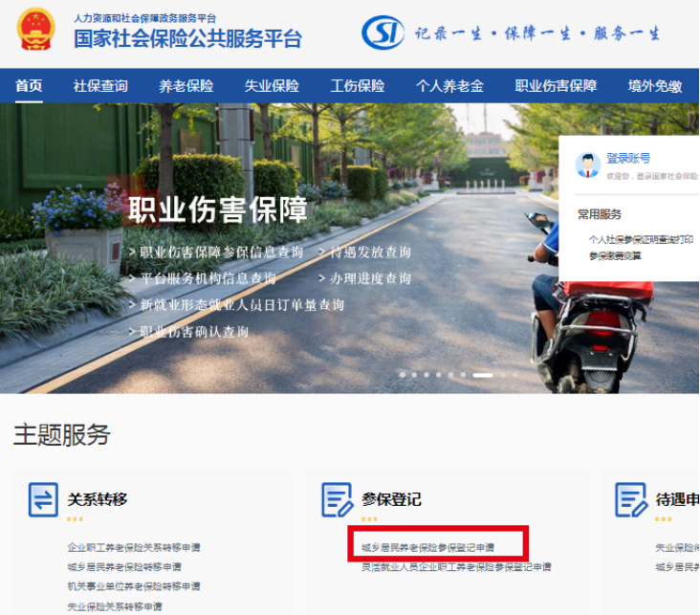Viewport: 700px width, 615px height.
Task: Open 工伤保险 in the navigation bar
Action: [x=358, y=86]
